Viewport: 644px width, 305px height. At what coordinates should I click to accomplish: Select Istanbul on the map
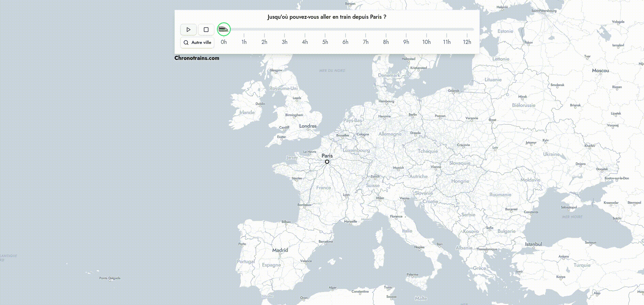[533, 244]
